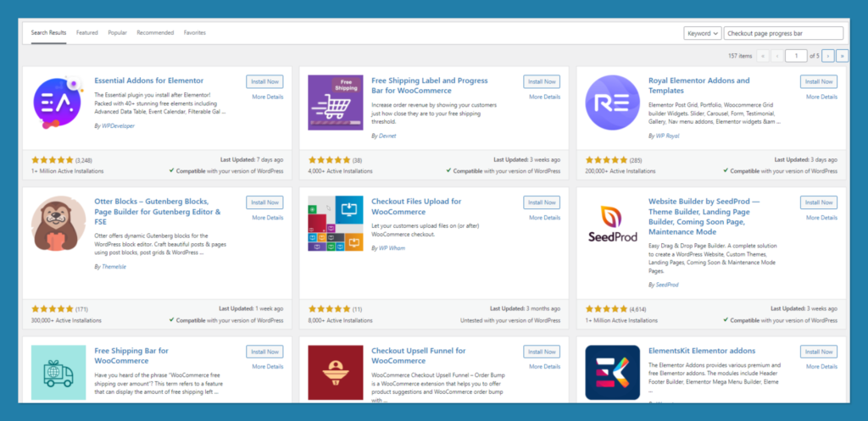Install Essential Addons for Elementor

click(x=264, y=82)
